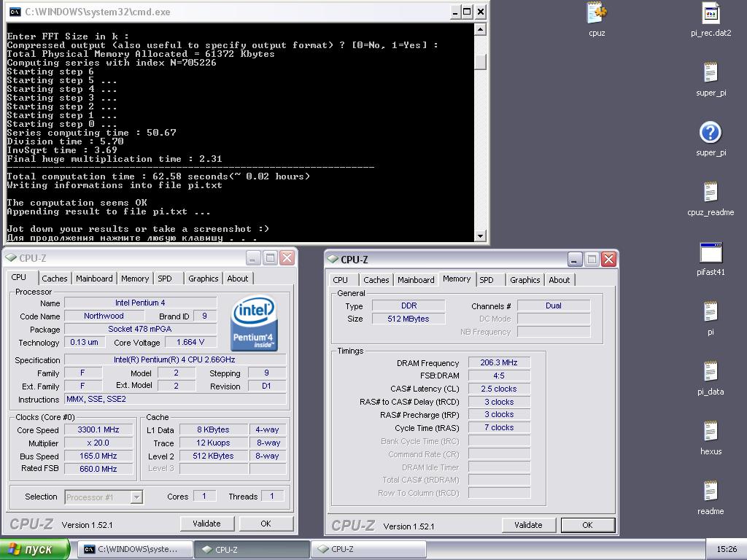Click OK in left CPU-Z window
The width and height of the screenshot is (747, 560).
266,524
